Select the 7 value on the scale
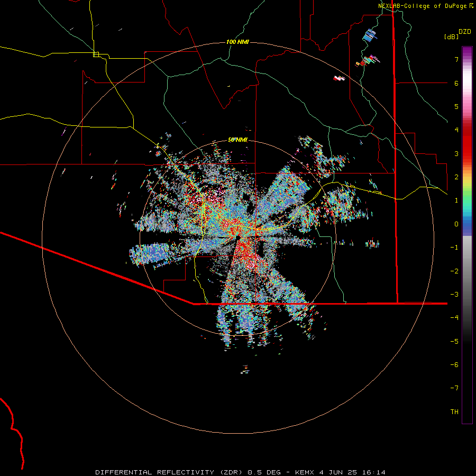476x476 pixels. (x=456, y=59)
